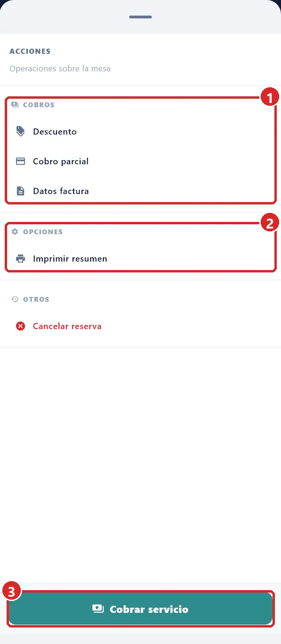Click the bottom sheet drag handle bar
The height and width of the screenshot is (644, 281).
pyautogui.click(x=140, y=17)
